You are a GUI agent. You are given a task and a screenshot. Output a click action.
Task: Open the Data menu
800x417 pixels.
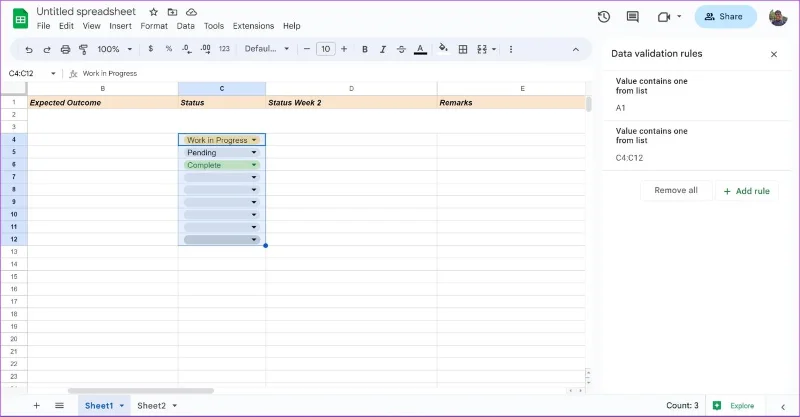[186, 26]
